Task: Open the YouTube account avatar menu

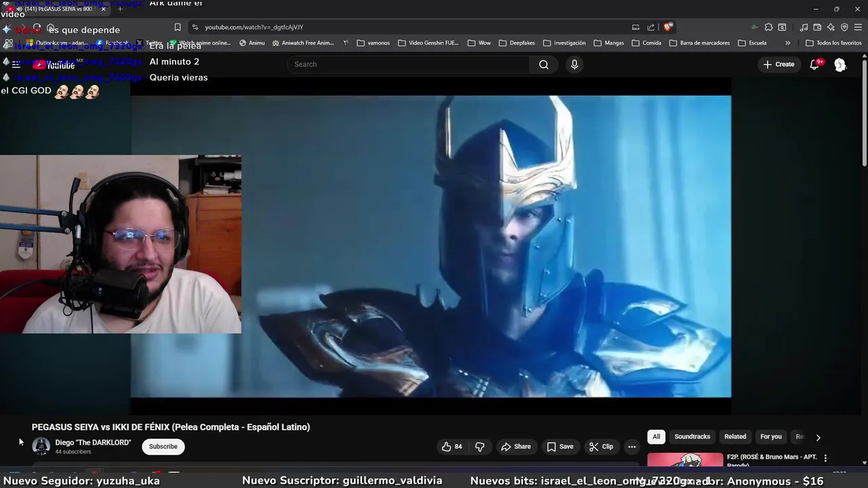Action: coord(840,64)
